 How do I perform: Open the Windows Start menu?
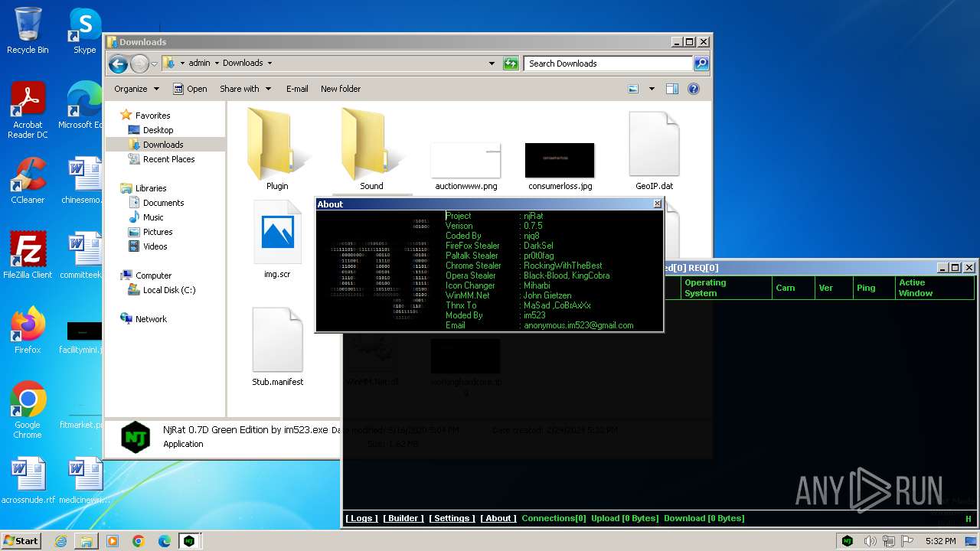click(x=21, y=541)
